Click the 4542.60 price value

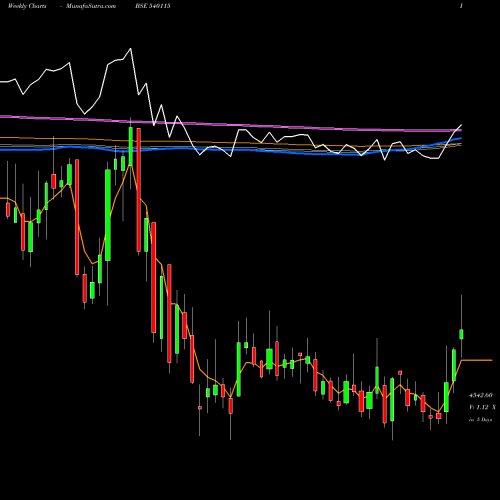click(x=481, y=395)
